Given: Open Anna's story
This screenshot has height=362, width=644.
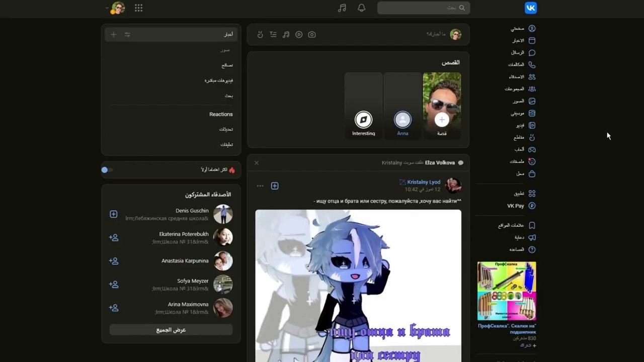Looking at the screenshot, I should click(403, 105).
